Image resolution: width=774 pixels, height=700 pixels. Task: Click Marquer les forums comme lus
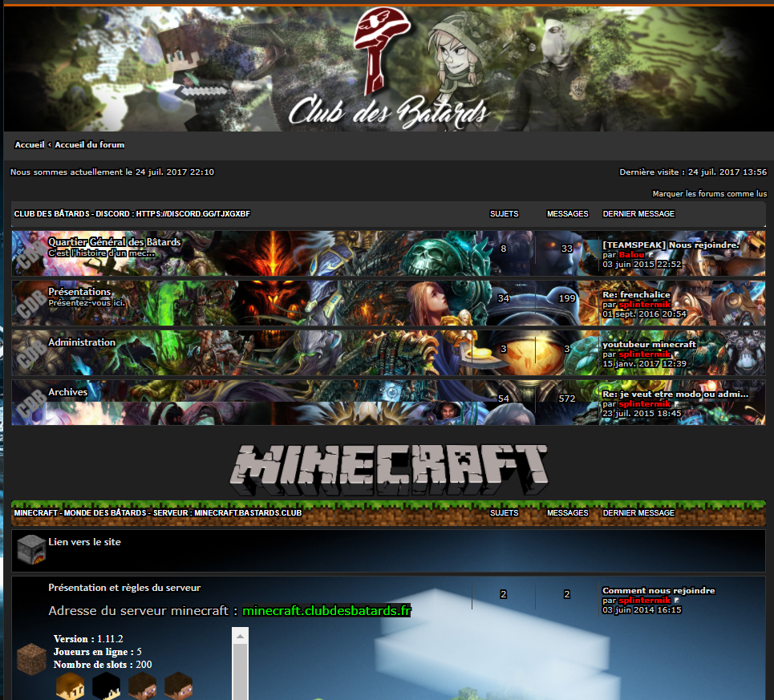click(709, 194)
